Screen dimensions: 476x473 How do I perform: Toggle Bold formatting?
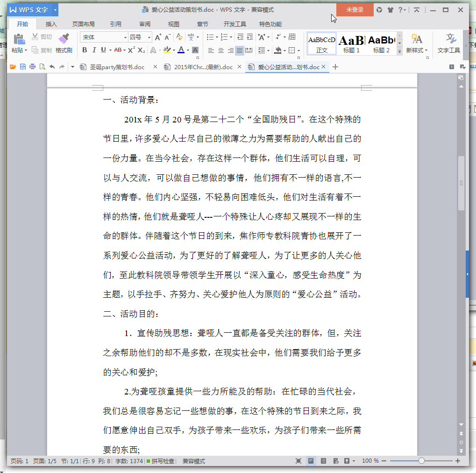[85, 50]
